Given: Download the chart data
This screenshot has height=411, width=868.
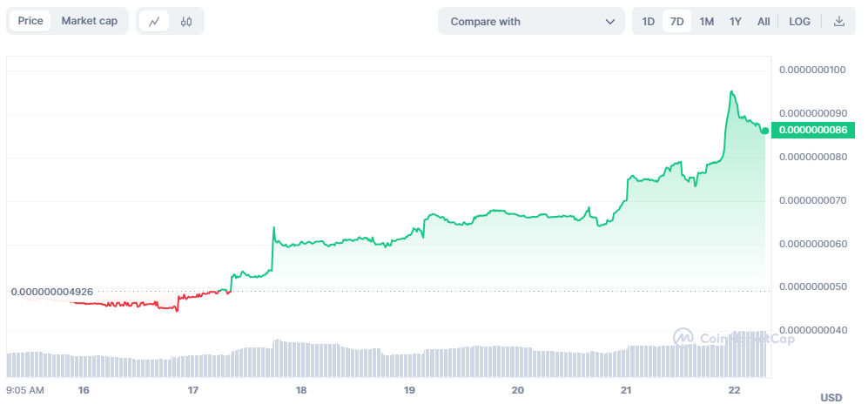Looking at the screenshot, I should point(839,22).
